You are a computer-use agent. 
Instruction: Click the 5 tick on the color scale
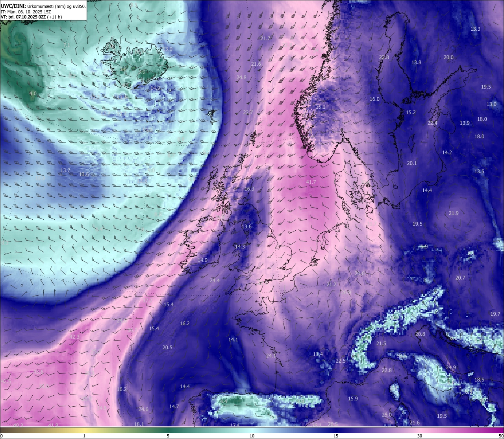click(168, 436)
